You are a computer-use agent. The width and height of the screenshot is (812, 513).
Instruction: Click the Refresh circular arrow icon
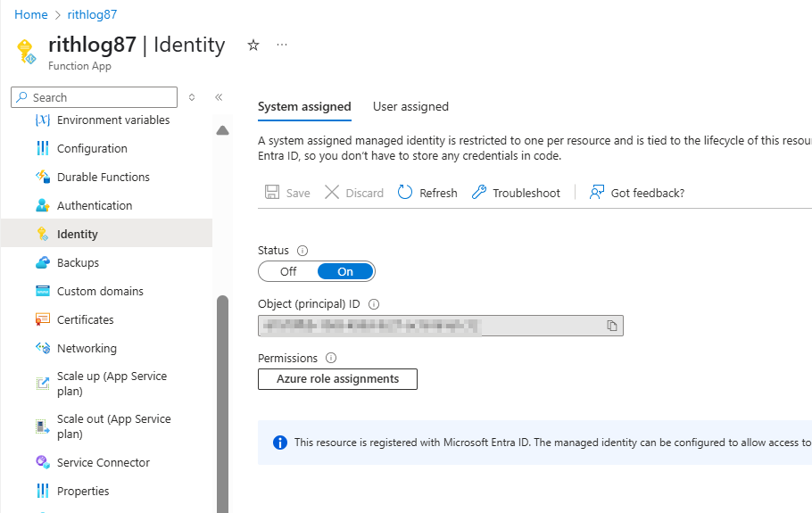(405, 193)
